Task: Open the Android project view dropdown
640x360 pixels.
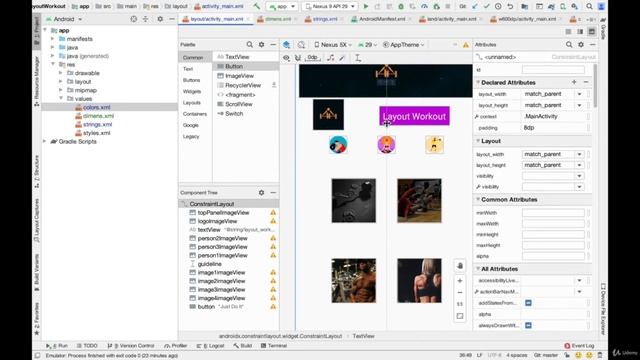Action: tap(64, 19)
